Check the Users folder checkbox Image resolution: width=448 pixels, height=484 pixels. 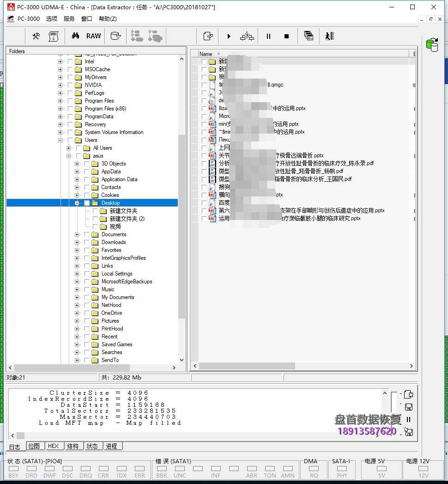tap(70, 140)
